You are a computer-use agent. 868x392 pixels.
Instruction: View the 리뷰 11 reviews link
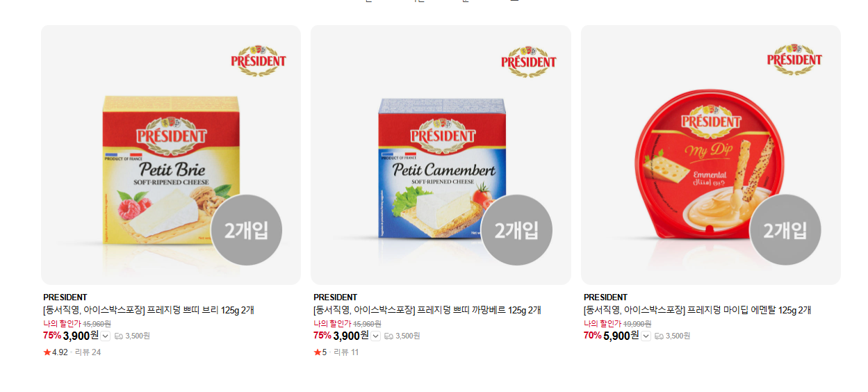[x=346, y=352]
